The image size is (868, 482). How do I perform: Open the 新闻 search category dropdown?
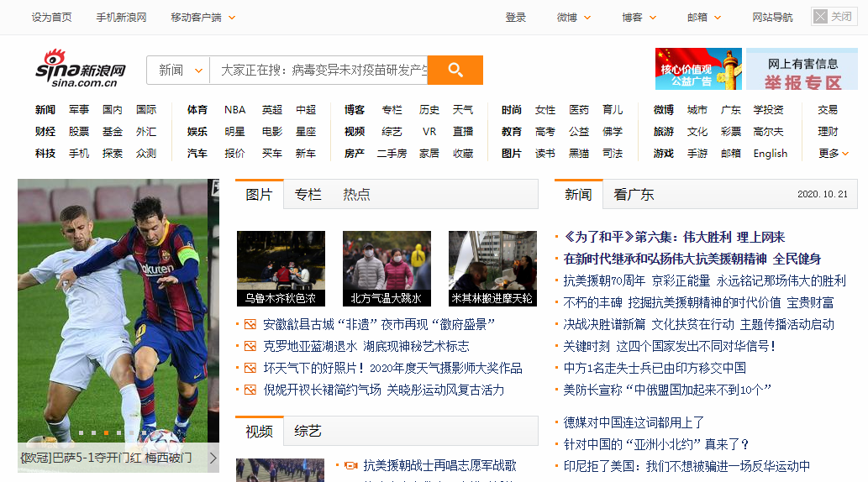pyautogui.click(x=178, y=71)
